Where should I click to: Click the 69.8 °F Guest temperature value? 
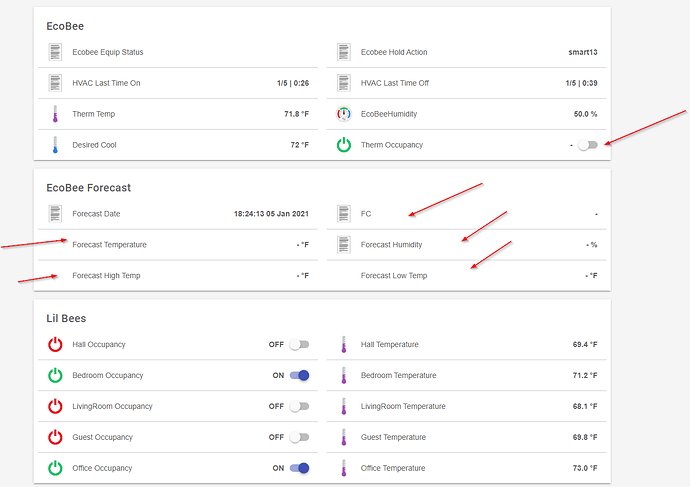point(585,437)
